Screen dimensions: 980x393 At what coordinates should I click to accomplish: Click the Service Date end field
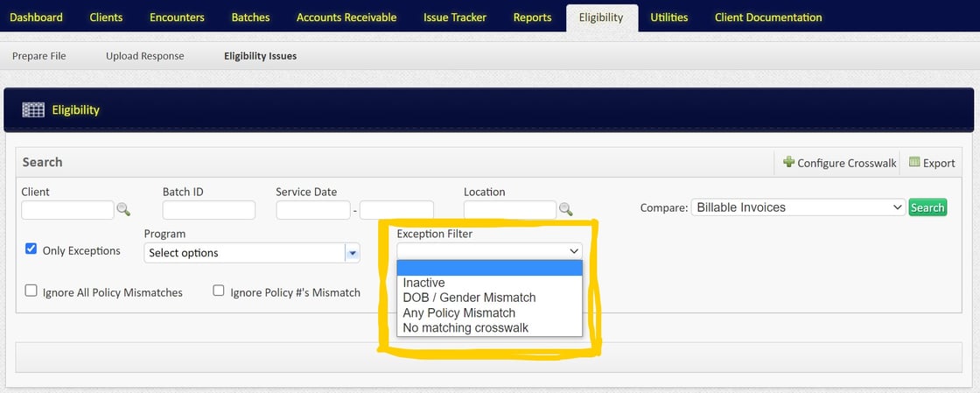pos(397,210)
